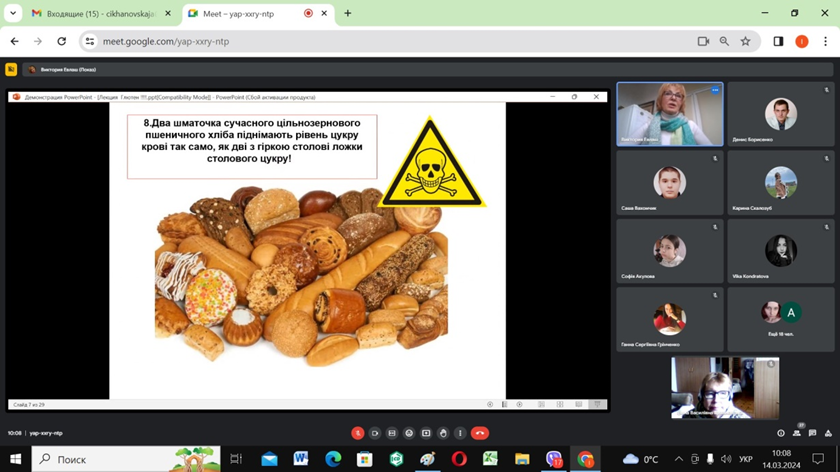Screen dimensions: 840x472
Task: Select Карина Скалозуб participant tile
Action: (x=781, y=183)
